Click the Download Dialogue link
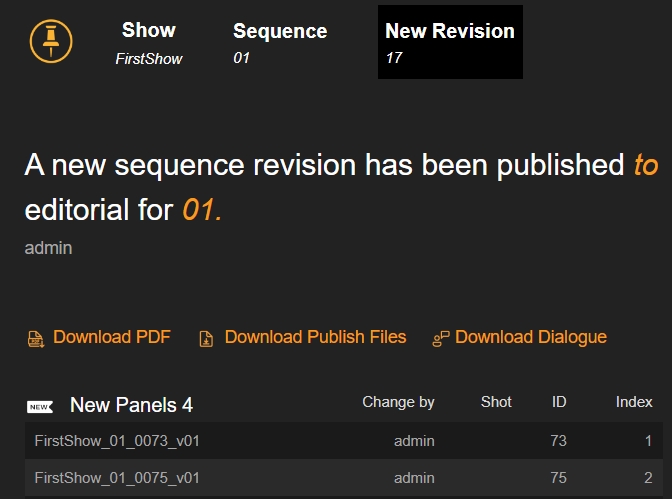The image size is (672, 499). pos(530,337)
